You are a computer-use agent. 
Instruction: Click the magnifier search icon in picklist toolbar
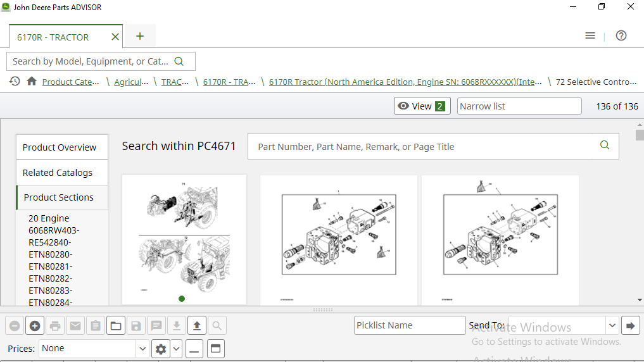[217, 326]
